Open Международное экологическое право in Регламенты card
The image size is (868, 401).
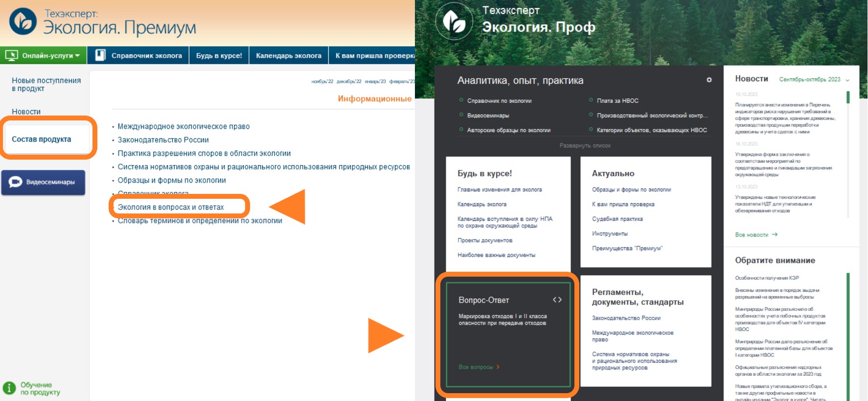(x=633, y=336)
